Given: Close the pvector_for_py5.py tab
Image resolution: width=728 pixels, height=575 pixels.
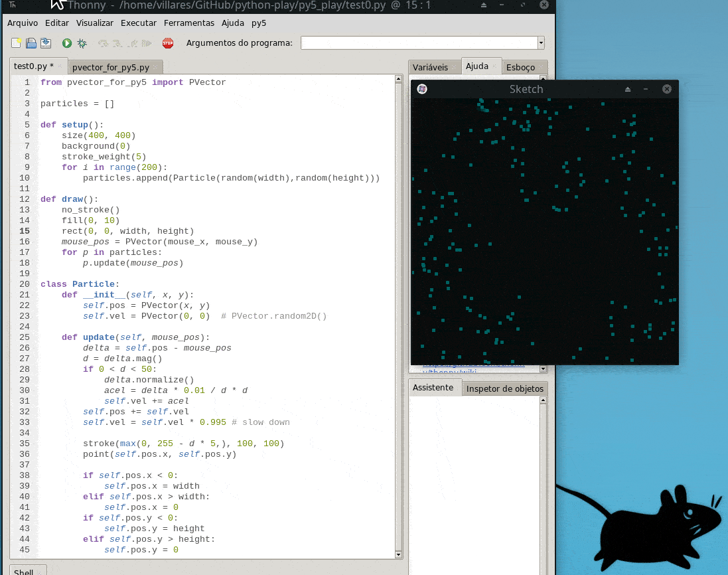Looking at the screenshot, I should 155,68.
